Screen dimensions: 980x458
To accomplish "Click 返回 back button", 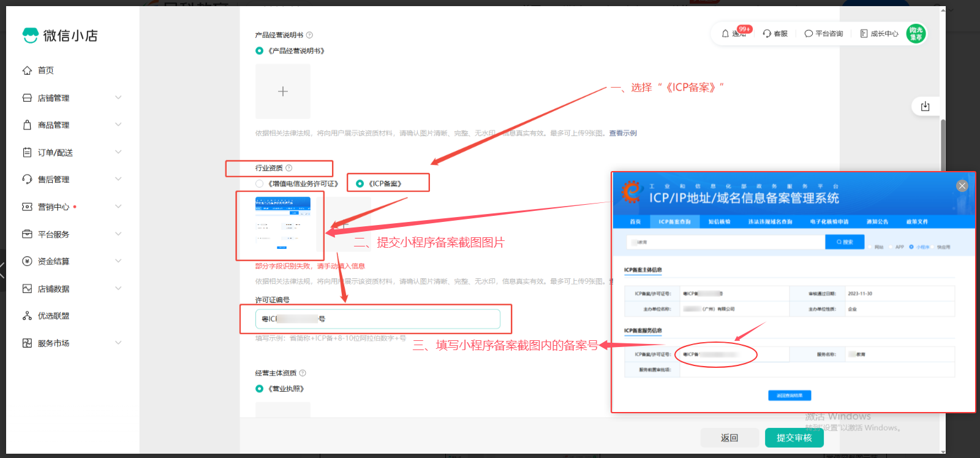I will (x=729, y=438).
